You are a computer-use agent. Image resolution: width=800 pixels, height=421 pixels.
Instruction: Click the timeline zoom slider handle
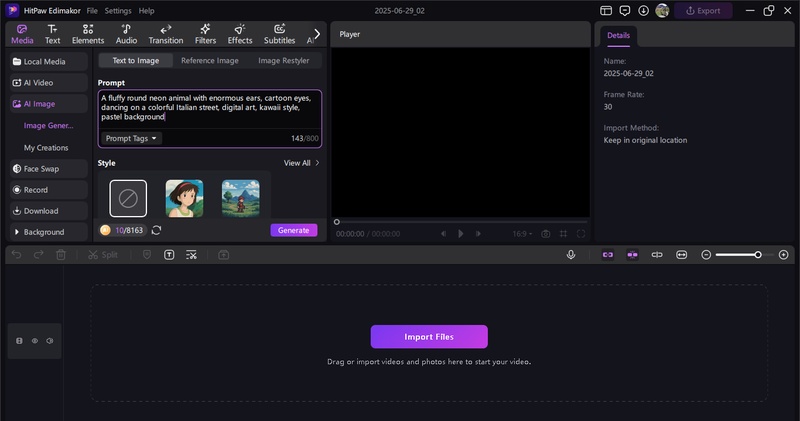[x=758, y=255]
